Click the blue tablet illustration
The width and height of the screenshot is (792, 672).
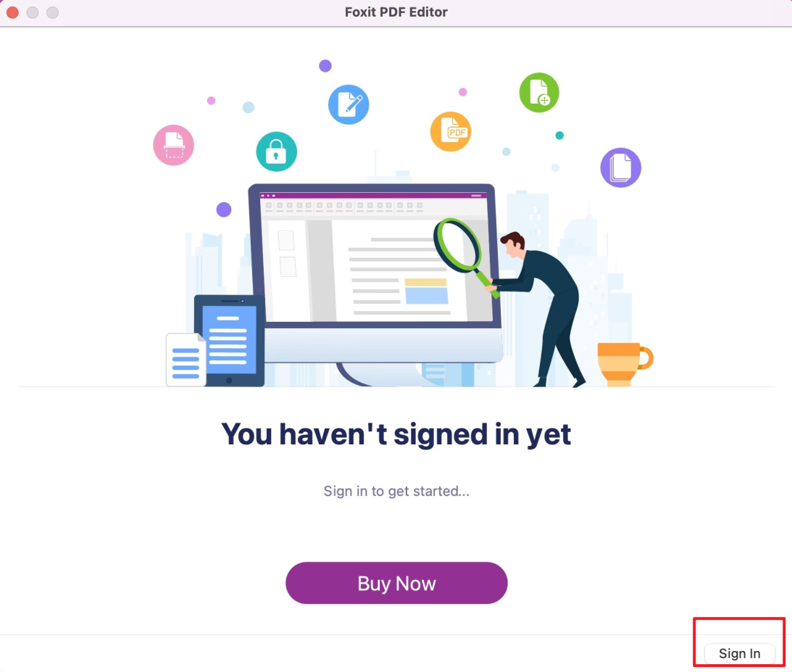(229, 339)
